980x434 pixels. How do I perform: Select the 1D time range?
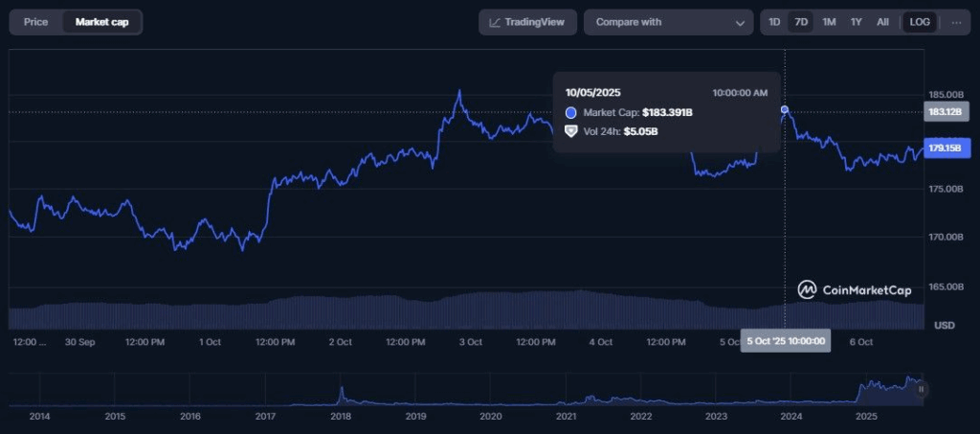[774, 22]
